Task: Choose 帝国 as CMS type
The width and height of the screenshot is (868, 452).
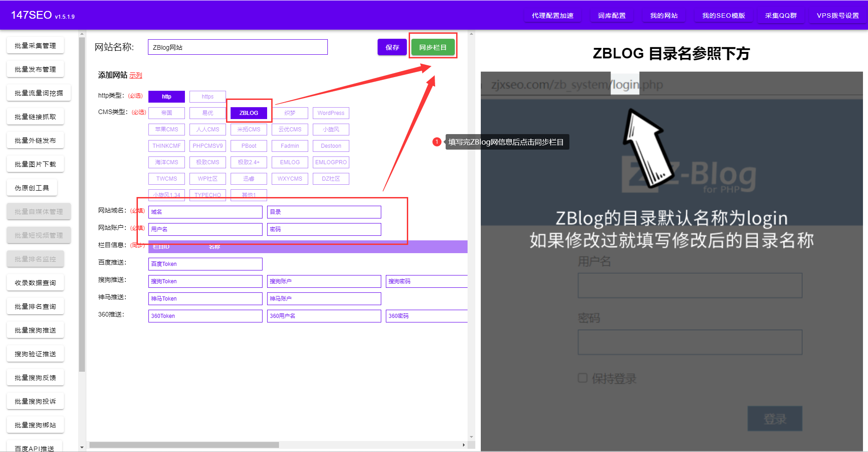Action: (x=167, y=113)
